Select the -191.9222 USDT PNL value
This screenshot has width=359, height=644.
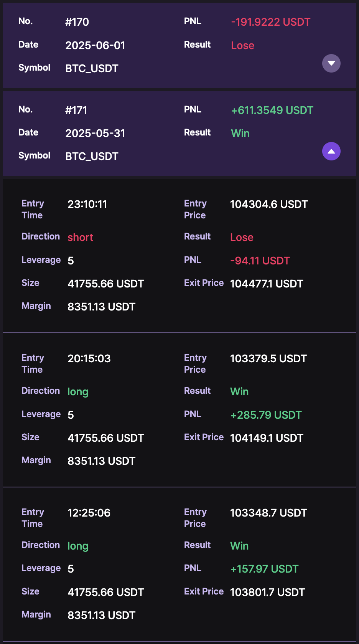270,22
